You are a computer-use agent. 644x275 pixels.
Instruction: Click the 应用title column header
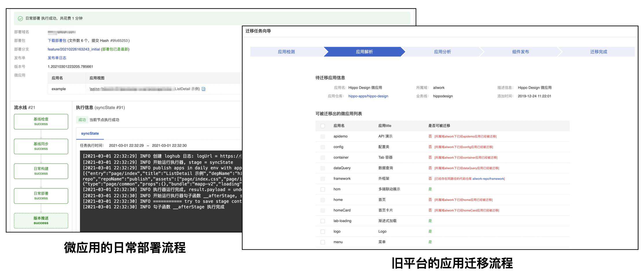tap(385, 126)
